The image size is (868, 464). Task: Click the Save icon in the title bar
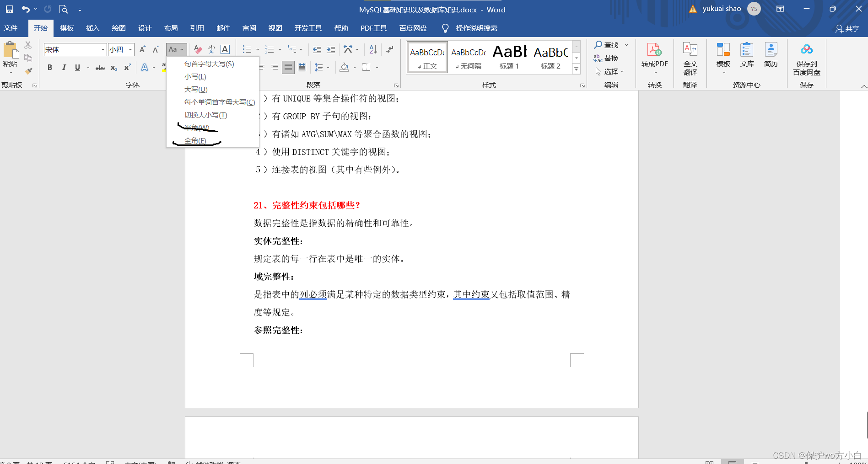pos(10,9)
